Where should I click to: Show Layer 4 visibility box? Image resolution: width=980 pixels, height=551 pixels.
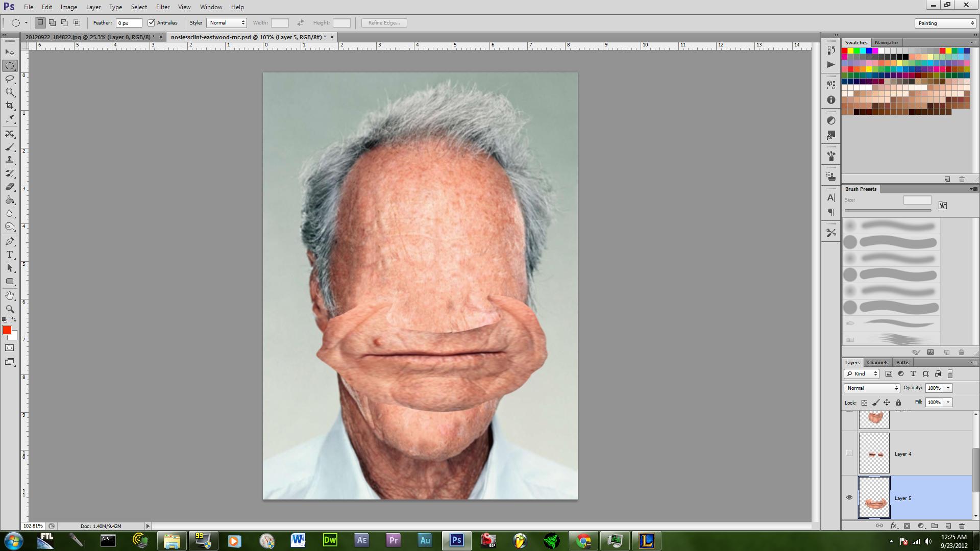click(x=849, y=454)
